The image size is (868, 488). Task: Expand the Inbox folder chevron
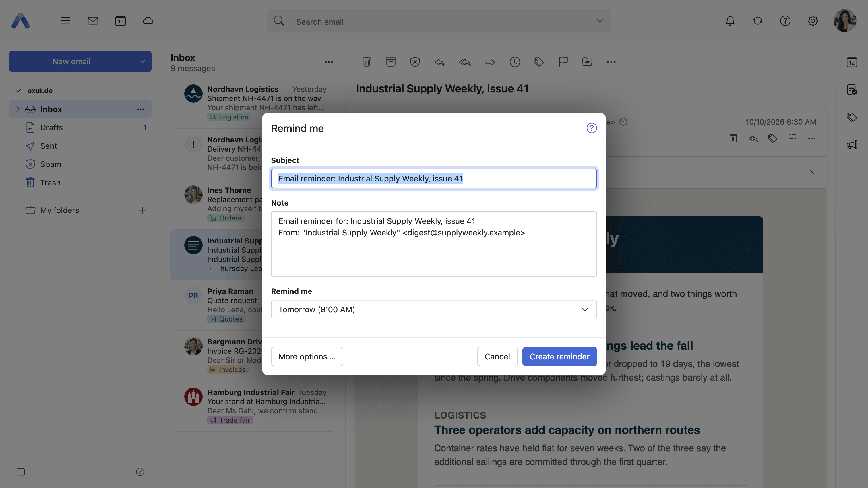click(18, 109)
